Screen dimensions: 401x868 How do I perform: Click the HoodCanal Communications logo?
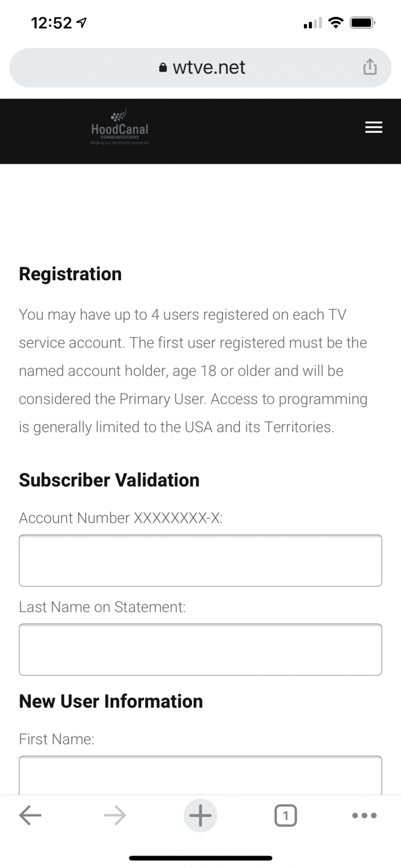tap(120, 128)
